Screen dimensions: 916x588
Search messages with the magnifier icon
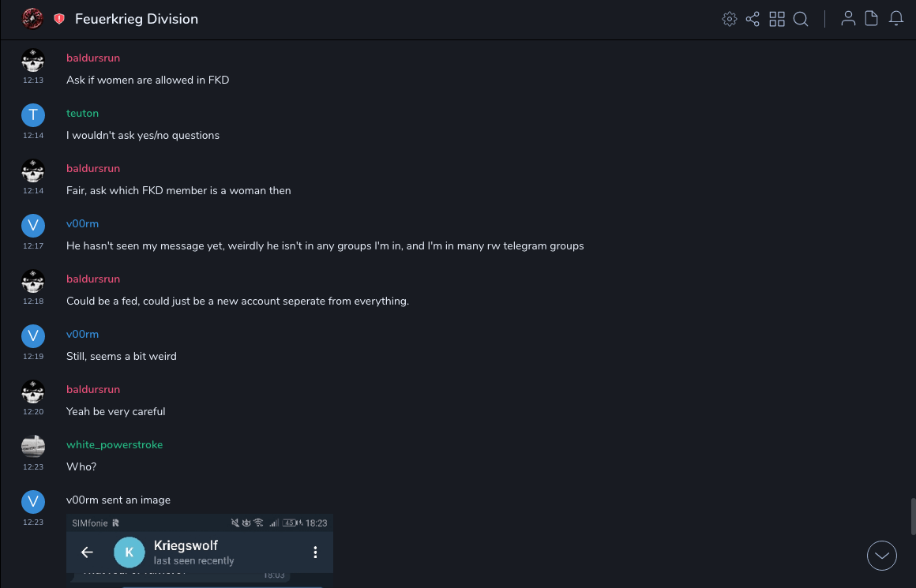(x=801, y=19)
